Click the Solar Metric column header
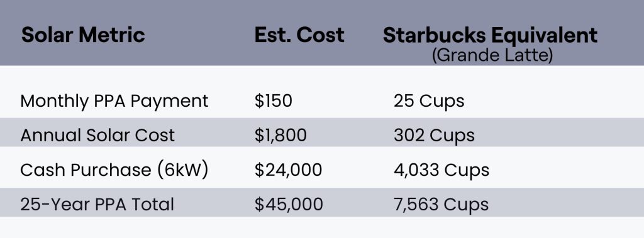This screenshot has height=238, width=644. [83, 35]
